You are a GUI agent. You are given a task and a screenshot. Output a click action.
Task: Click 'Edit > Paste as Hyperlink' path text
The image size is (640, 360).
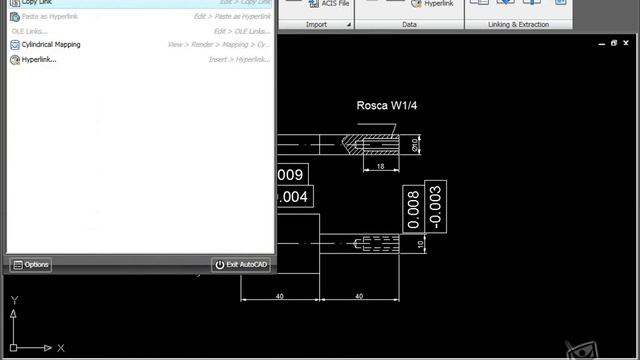point(232,16)
